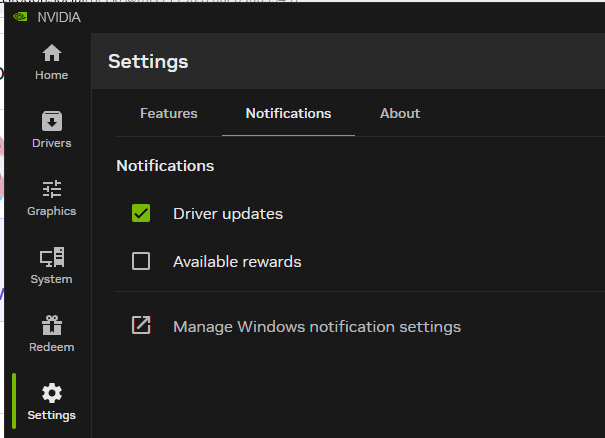This screenshot has height=438, width=605.
Task: Click the NVIDIA logo icon
Action: coord(20,17)
